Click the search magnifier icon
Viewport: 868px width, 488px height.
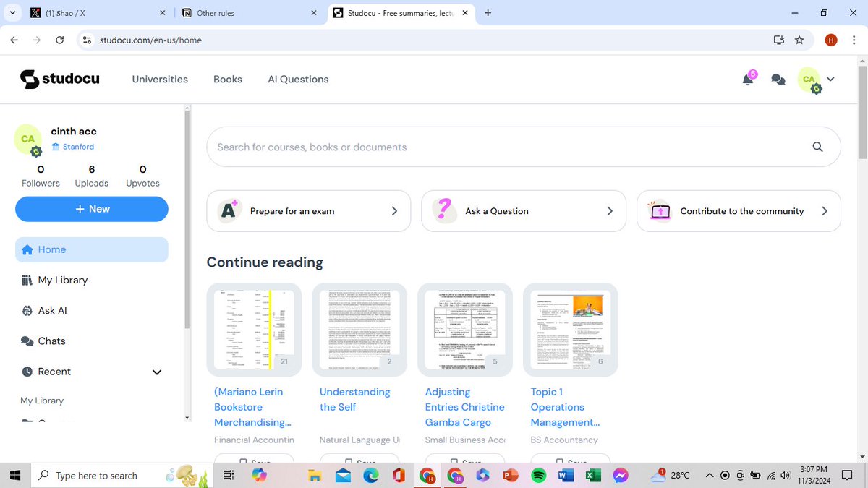(817, 147)
